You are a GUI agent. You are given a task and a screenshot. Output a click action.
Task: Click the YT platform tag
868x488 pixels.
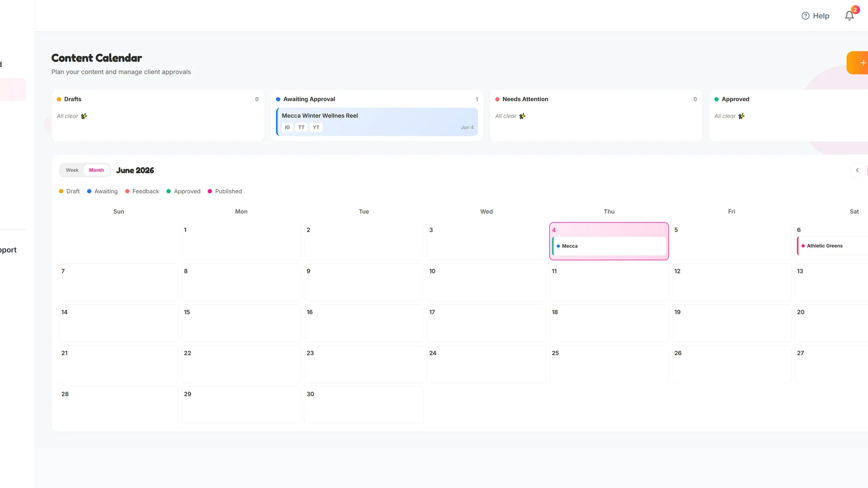pos(316,127)
